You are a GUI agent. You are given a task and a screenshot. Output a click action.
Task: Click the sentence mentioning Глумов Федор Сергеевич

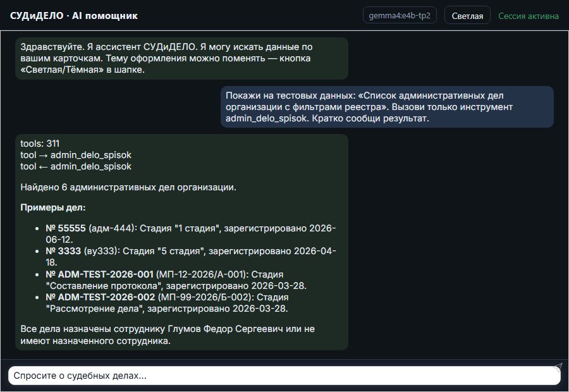[168, 335]
